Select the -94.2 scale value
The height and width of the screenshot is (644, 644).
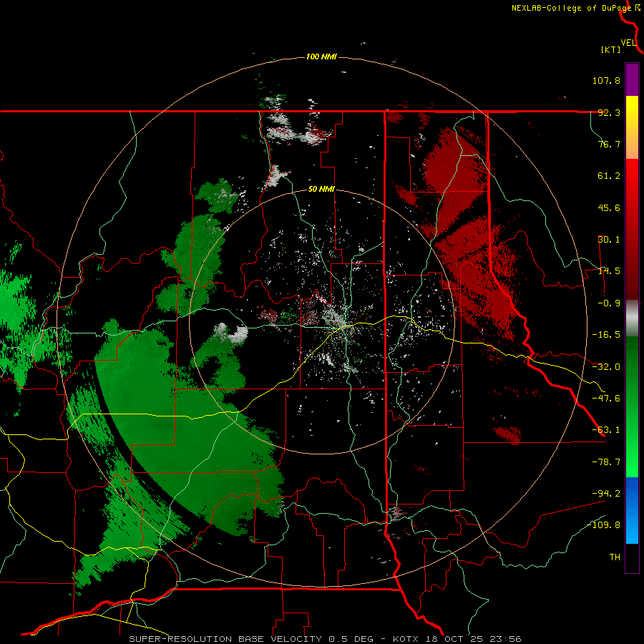click(606, 494)
